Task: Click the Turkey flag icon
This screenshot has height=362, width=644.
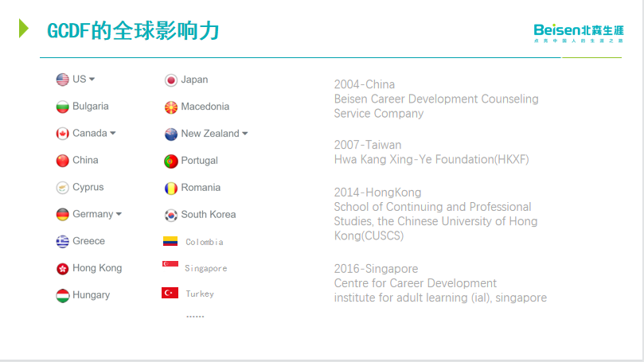Action: pos(170,293)
